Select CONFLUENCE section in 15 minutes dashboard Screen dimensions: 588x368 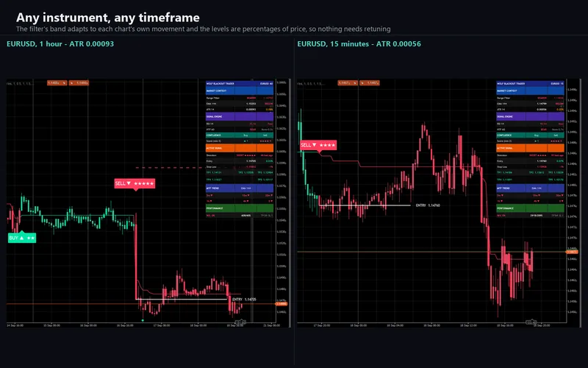click(530, 135)
